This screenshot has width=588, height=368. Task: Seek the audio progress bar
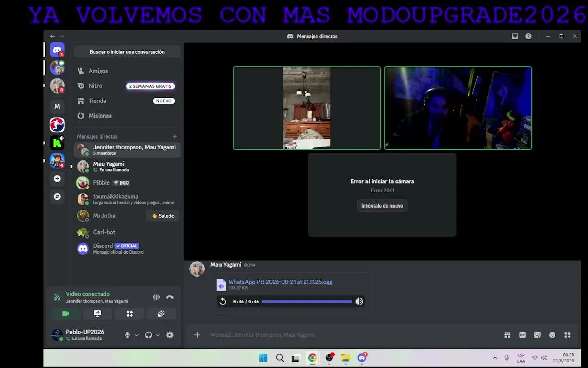click(307, 301)
